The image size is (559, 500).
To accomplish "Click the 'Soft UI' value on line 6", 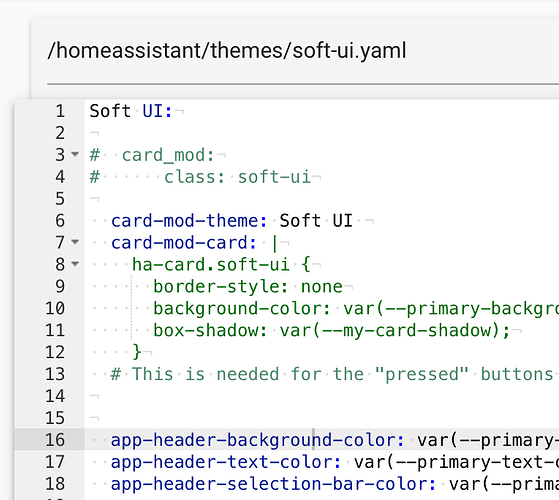I will tap(316, 221).
